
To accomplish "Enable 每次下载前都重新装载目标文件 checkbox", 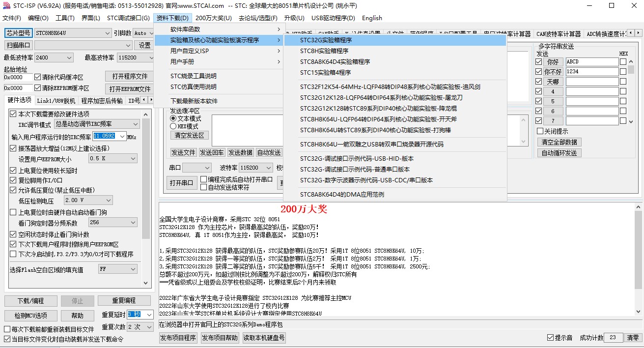I will (x=7, y=329).
